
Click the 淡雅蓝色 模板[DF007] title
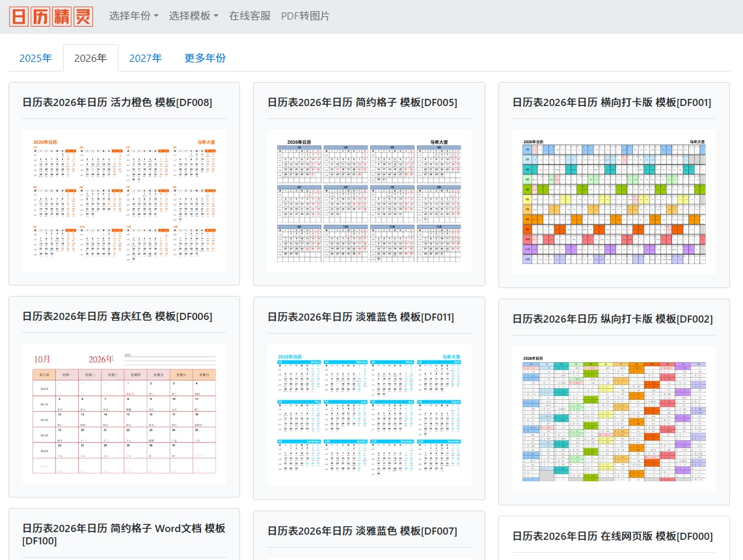click(362, 531)
